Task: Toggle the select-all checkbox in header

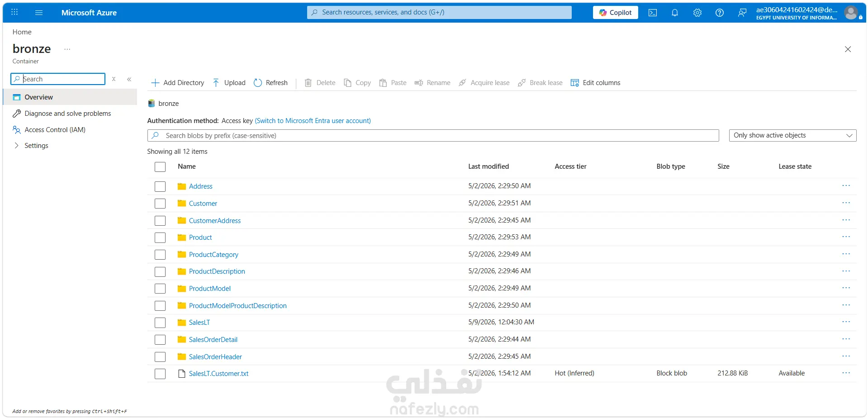Action: [x=160, y=167]
